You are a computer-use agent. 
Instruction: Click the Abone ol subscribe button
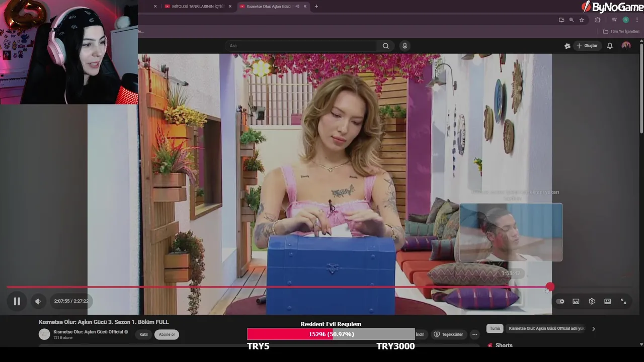(167, 334)
